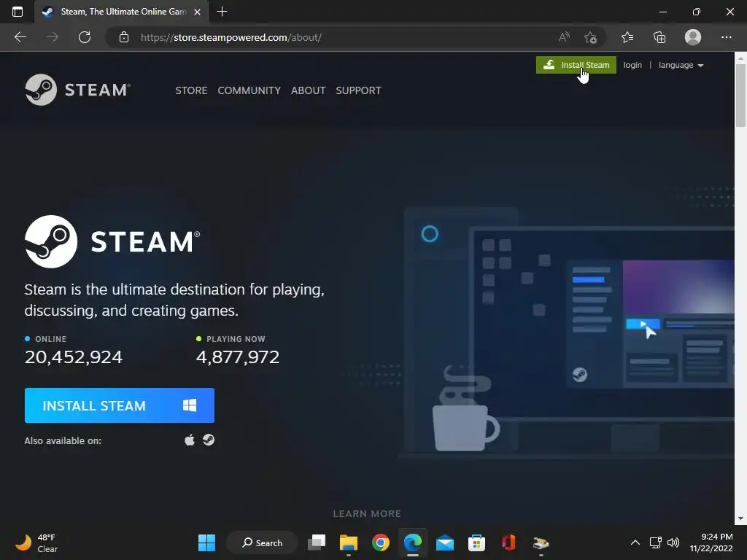Viewport: 747px width, 560px height.
Task: Open the clock and date flyout
Action: point(711,542)
